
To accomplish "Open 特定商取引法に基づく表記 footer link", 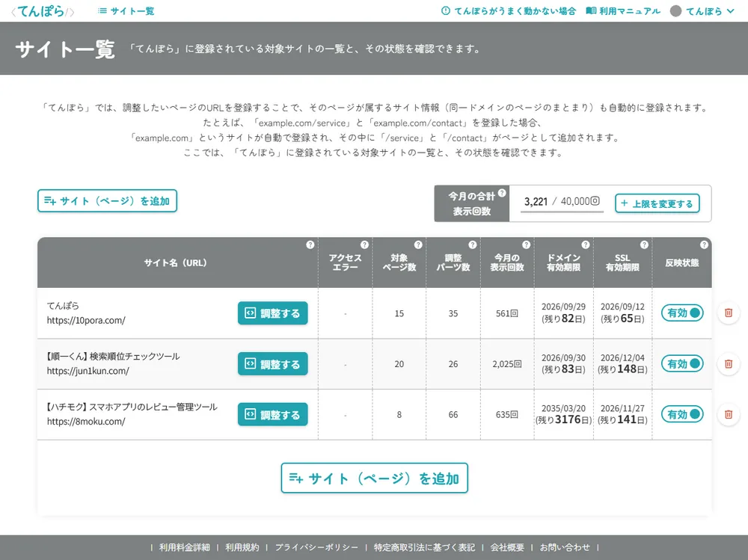I will 424,547.
